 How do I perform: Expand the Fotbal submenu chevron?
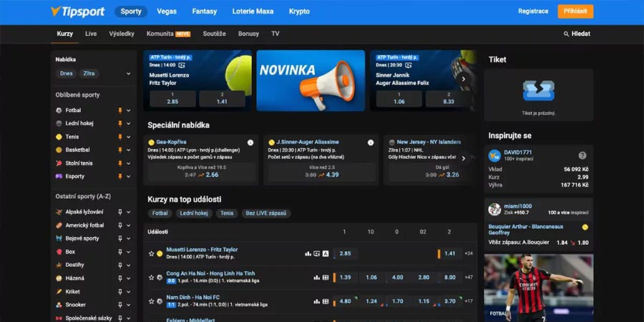(129, 110)
